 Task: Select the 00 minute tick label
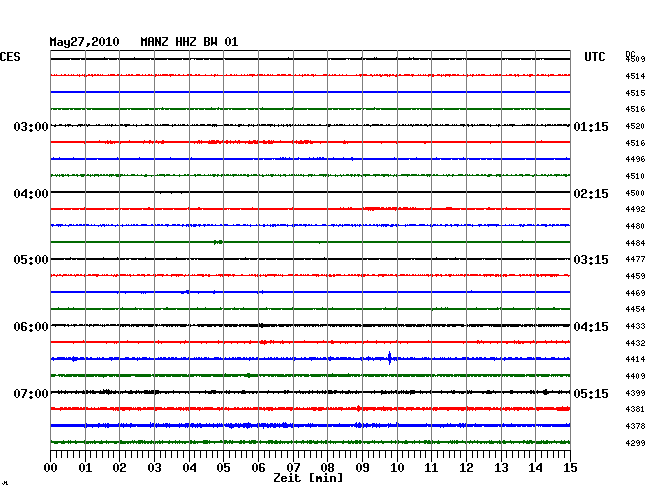tap(51, 468)
